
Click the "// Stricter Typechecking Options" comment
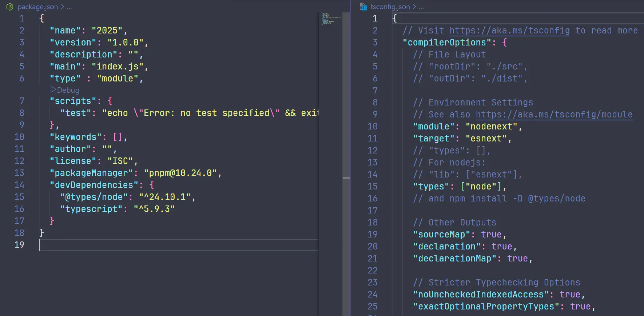[x=497, y=283]
